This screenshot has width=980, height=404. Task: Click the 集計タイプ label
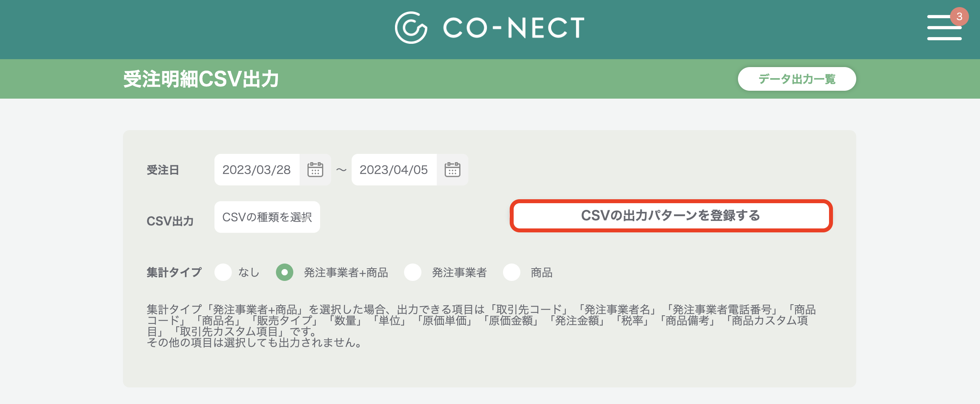coord(174,272)
